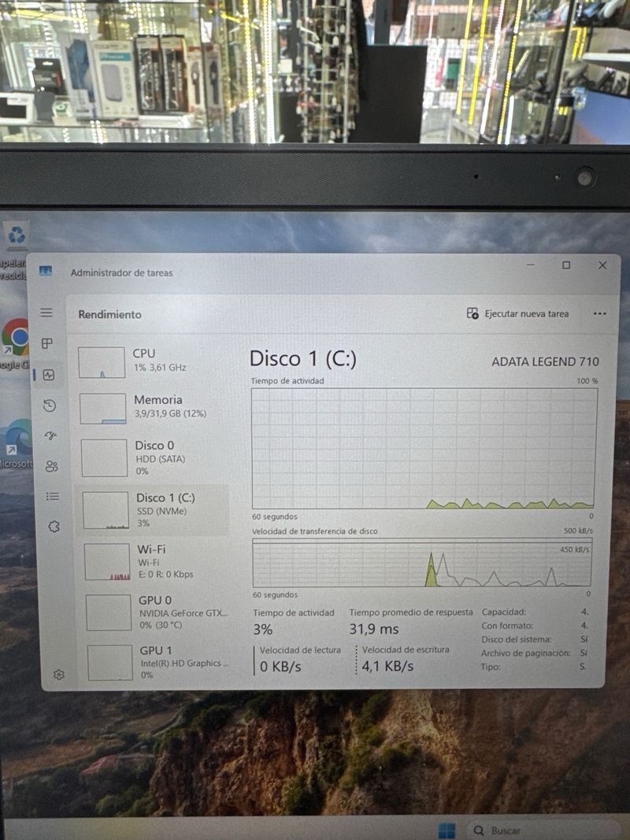Select GPU 1 Intel HD Graphics entry
Viewport: 630px width, 840px height.
click(158, 663)
